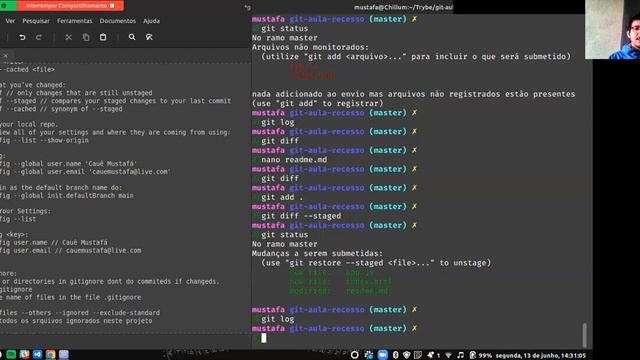The height and width of the screenshot is (360, 640).
Task: Open the Ver menu
Action: click(10, 21)
